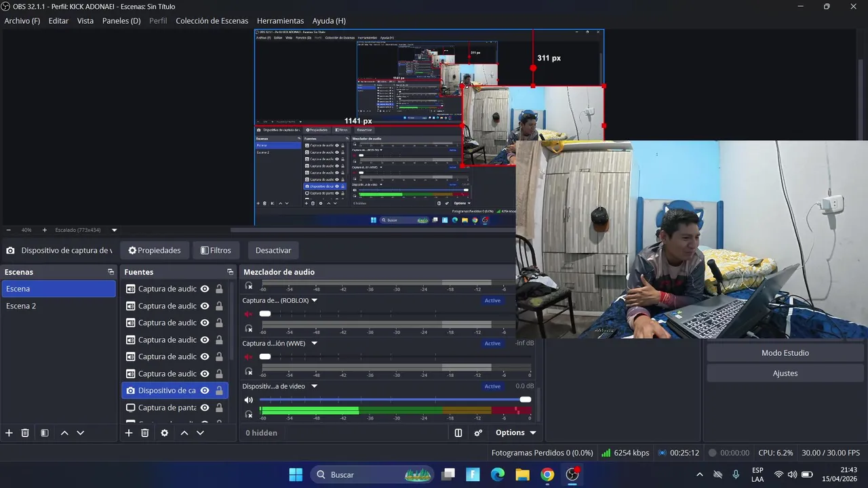Expand the ROBLOX channel options arrow
This screenshot has width=868, height=488.
click(314, 300)
